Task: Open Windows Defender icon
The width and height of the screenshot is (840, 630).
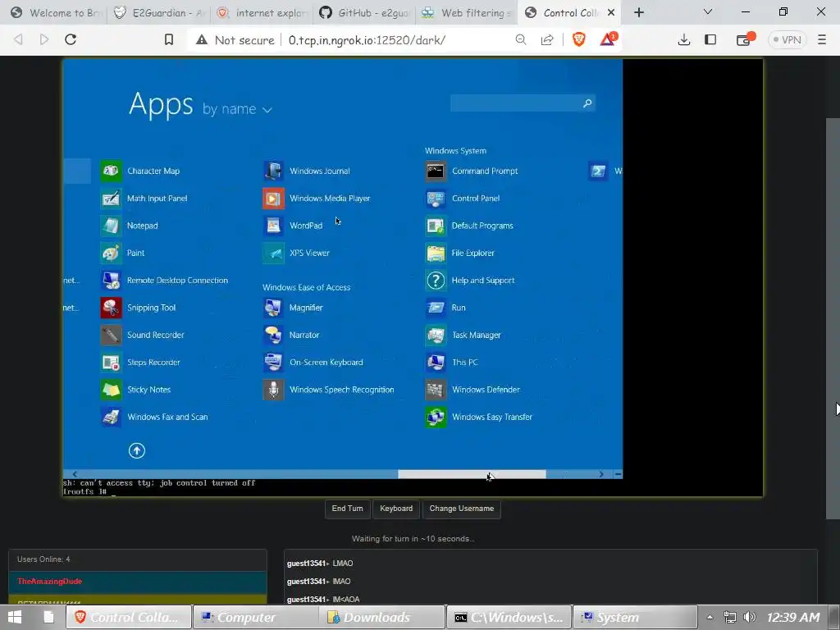Action: click(x=436, y=390)
